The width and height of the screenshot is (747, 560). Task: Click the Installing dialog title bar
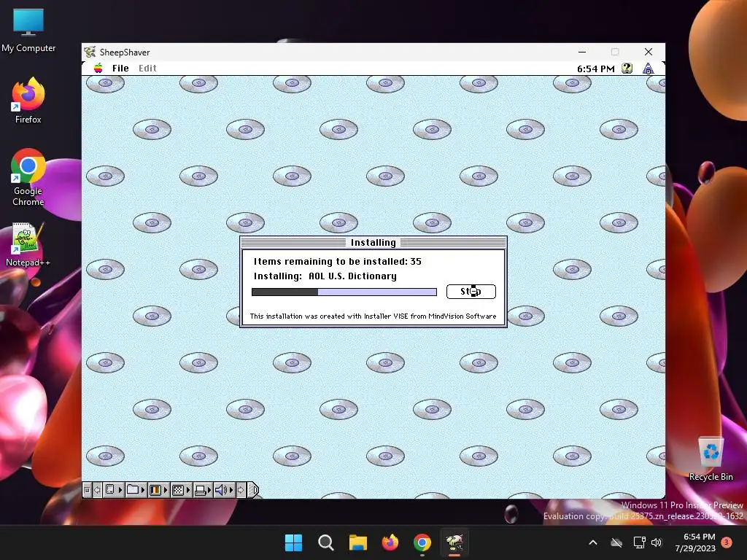point(373,242)
